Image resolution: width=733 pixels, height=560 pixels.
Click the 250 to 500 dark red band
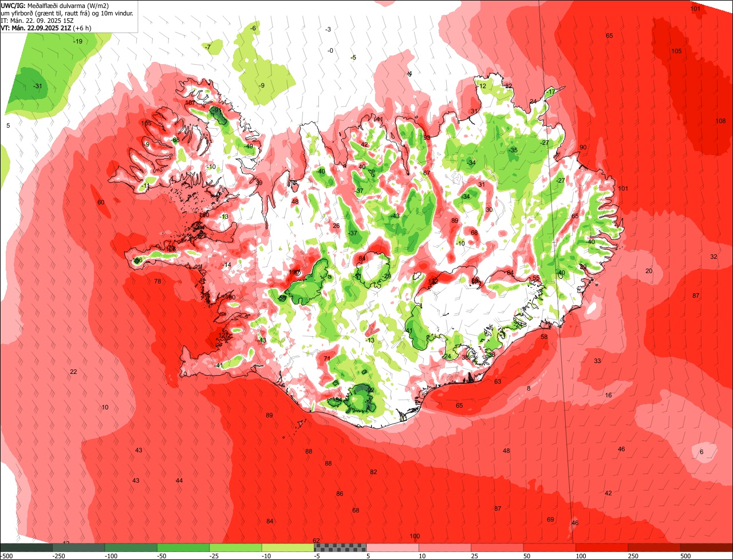click(655, 547)
